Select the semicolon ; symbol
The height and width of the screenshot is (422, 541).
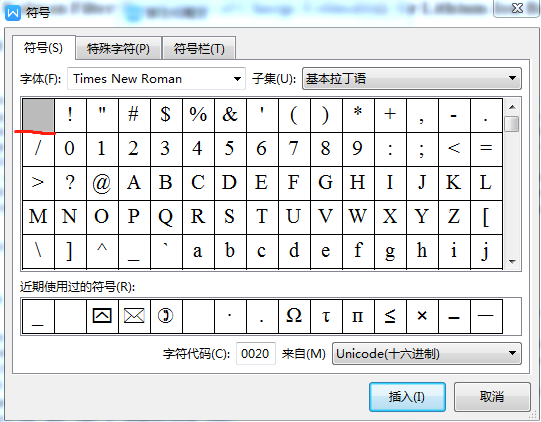click(422, 149)
